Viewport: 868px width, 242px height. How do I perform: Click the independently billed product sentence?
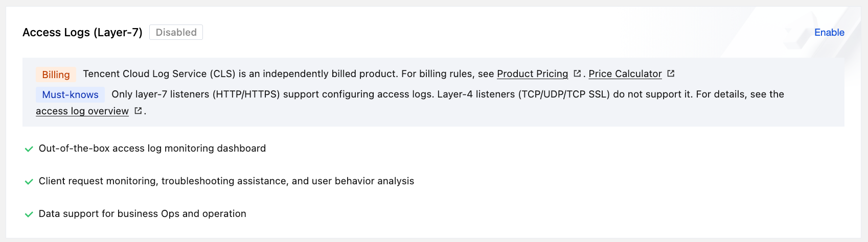pos(240,74)
